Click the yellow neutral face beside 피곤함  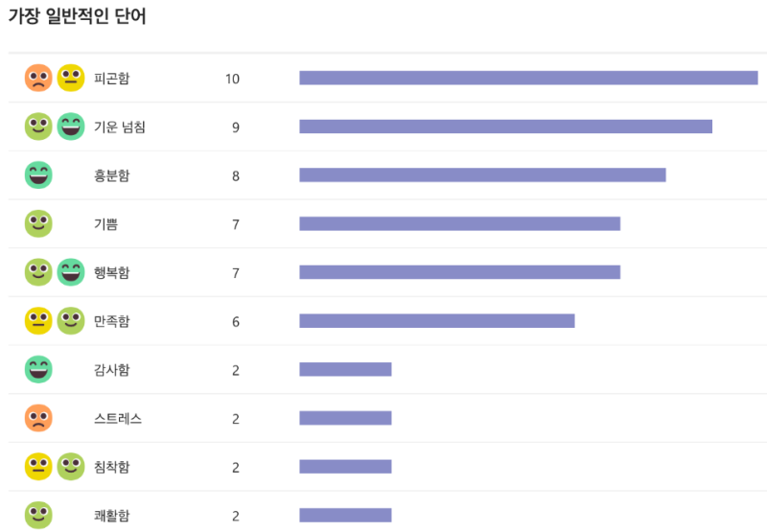pos(71,78)
